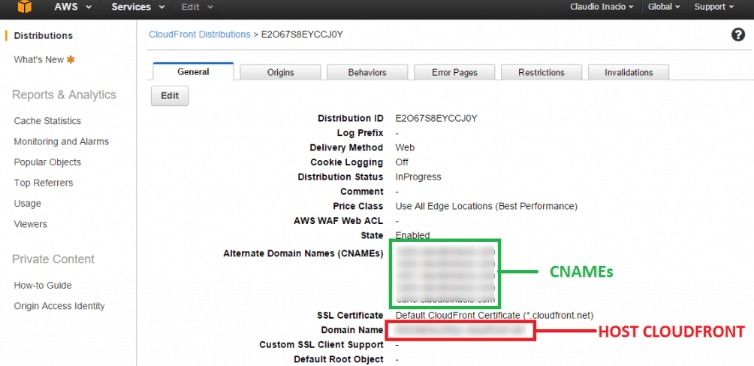Click the Alternate Domain Names (CNAMEs) label

tap(303, 253)
